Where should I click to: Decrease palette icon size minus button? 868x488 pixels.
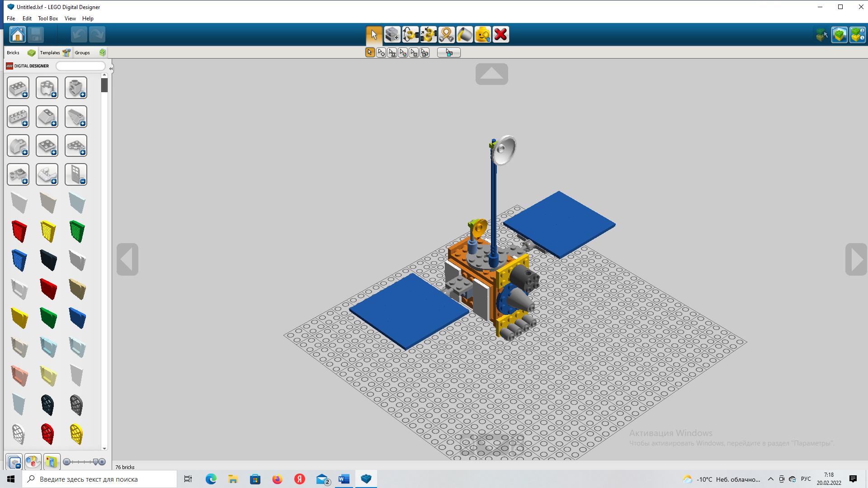pyautogui.click(x=67, y=462)
